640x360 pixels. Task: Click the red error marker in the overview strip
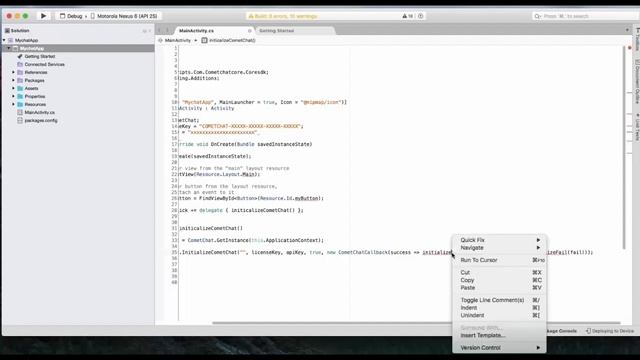629,48
